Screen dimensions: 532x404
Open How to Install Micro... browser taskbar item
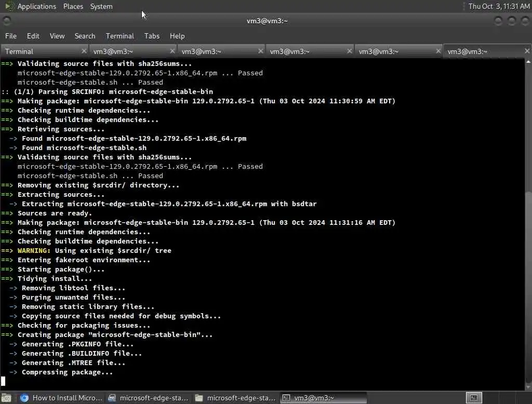61,398
